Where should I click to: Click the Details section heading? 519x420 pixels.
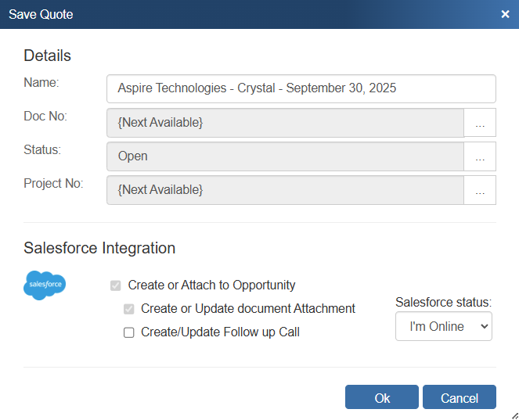pyautogui.click(x=47, y=56)
